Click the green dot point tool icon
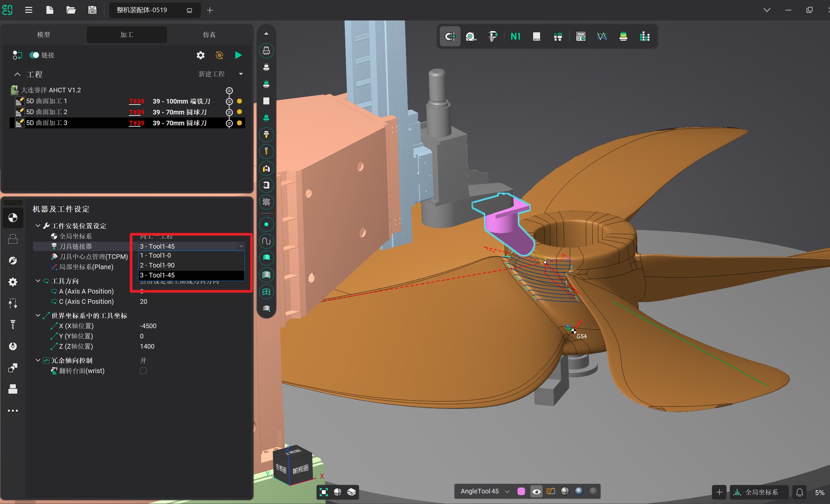The image size is (830, 504). [x=266, y=224]
